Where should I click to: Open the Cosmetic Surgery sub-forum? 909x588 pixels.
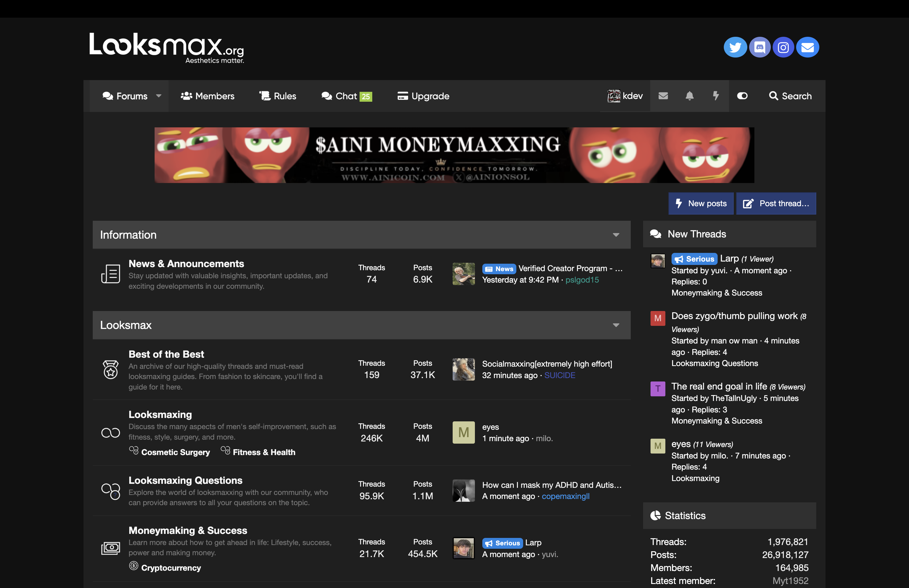pyautogui.click(x=176, y=452)
